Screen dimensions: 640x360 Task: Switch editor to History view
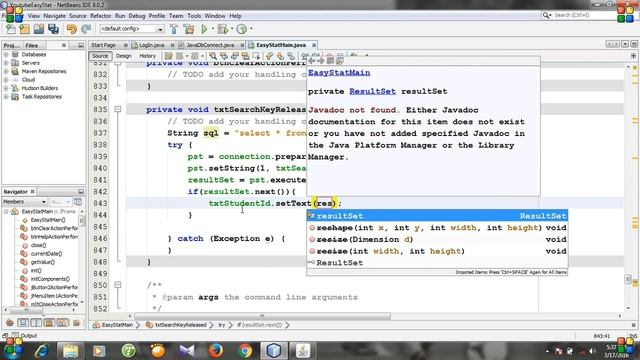[x=147, y=56]
